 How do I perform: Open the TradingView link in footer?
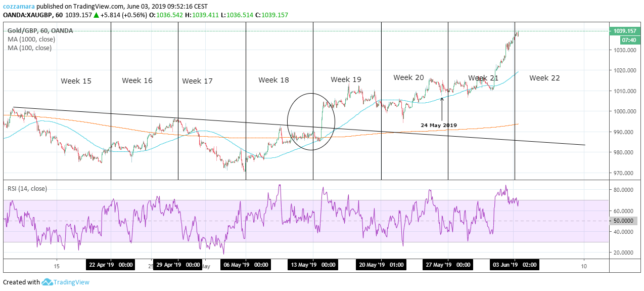tap(72, 282)
